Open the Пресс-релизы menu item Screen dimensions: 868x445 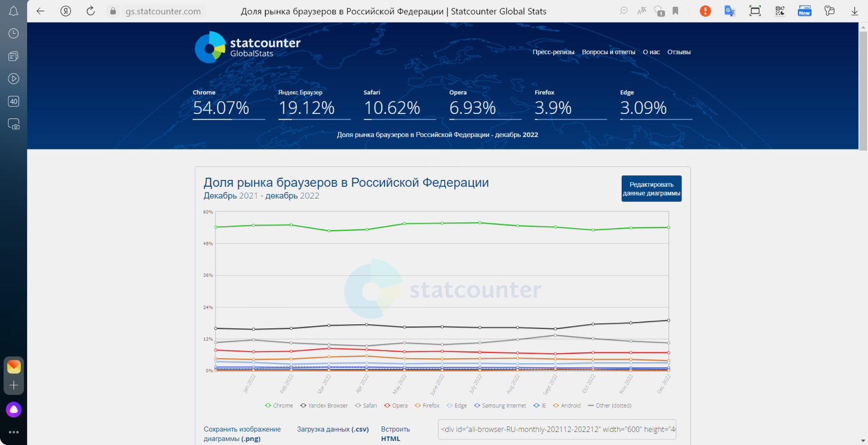(x=553, y=52)
